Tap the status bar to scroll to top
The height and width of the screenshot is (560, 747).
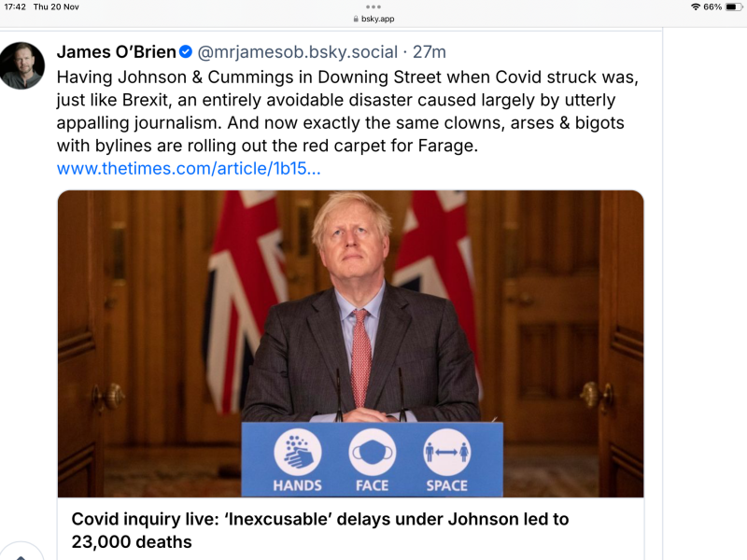coord(373,7)
